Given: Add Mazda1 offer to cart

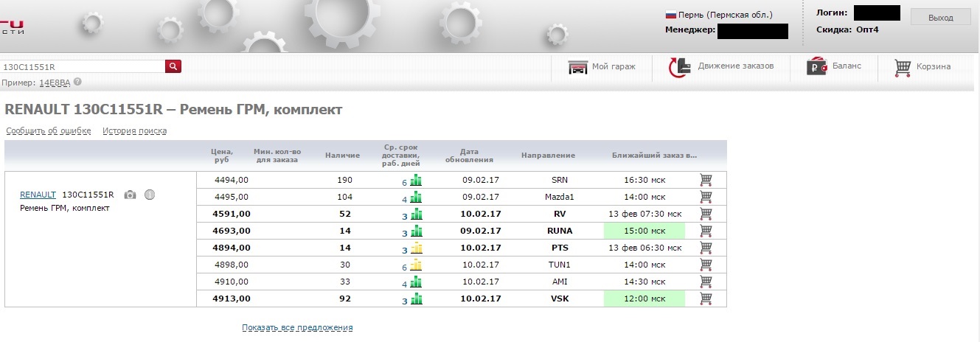Looking at the screenshot, I should (706, 197).
